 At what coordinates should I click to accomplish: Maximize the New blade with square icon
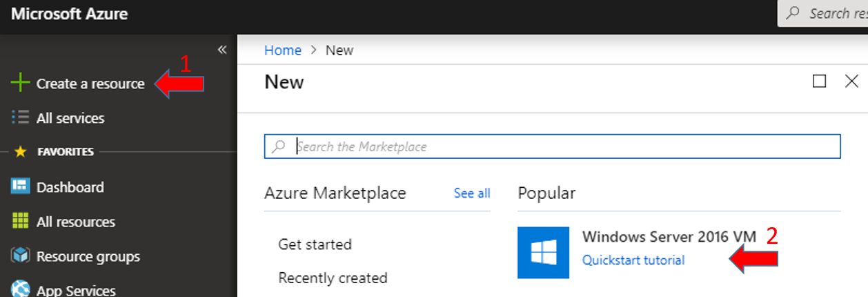(x=820, y=82)
